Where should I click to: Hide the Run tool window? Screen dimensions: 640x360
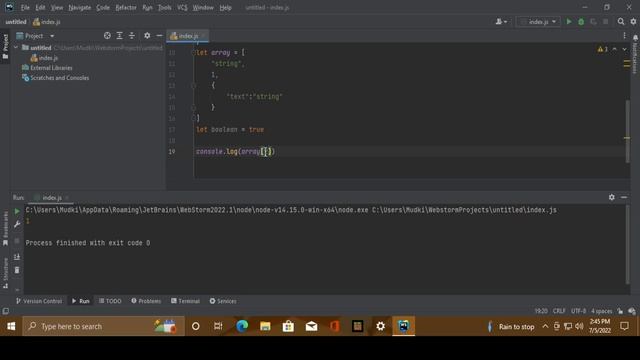pyautogui.click(x=624, y=197)
